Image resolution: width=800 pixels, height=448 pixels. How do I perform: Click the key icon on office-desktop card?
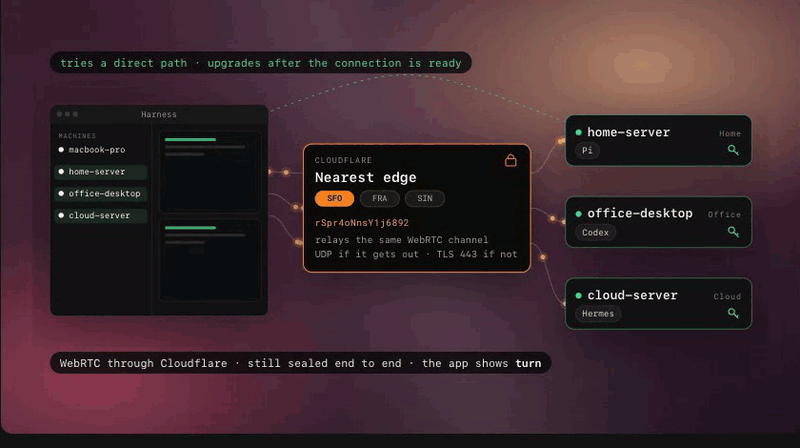click(733, 232)
